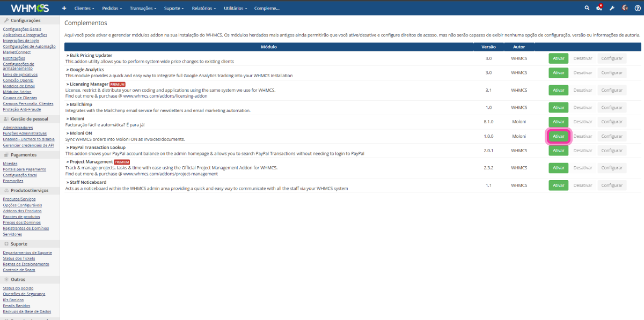This screenshot has height=320, width=644.
Task: Click Ativar for the Moloni 8.1.0 module
Action: [558, 122]
